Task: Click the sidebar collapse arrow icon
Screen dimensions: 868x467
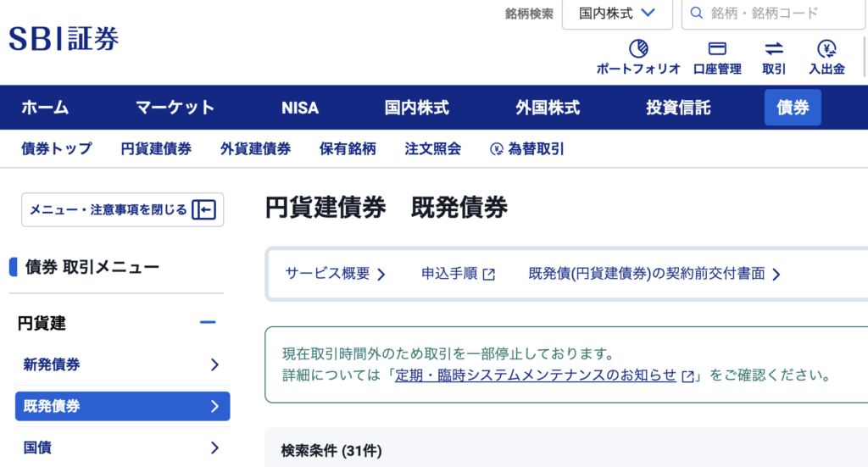Action: coord(203,209)
